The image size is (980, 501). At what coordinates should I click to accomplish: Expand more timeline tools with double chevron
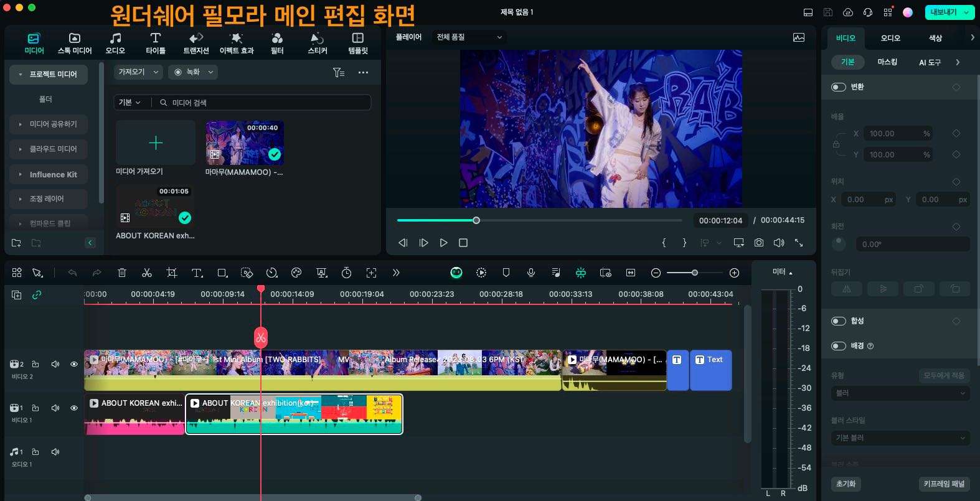click(396, 273)
